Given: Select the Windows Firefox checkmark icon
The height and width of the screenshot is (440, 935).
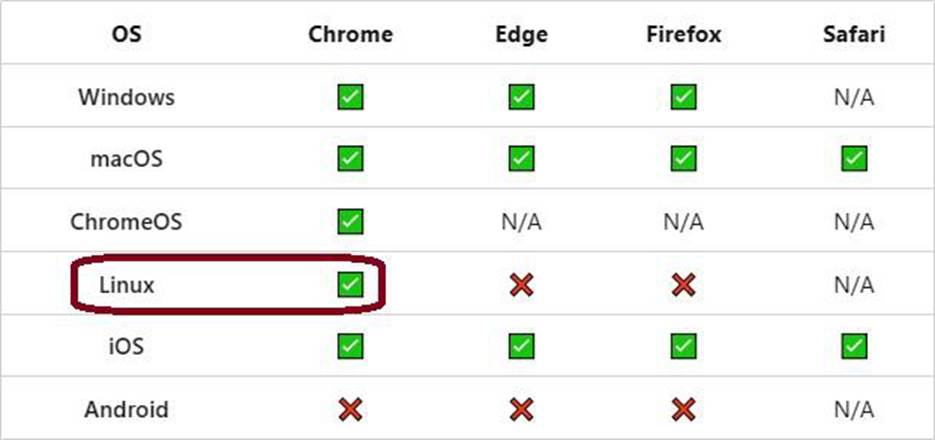Looking at the screenshot, I should [683, 97].
